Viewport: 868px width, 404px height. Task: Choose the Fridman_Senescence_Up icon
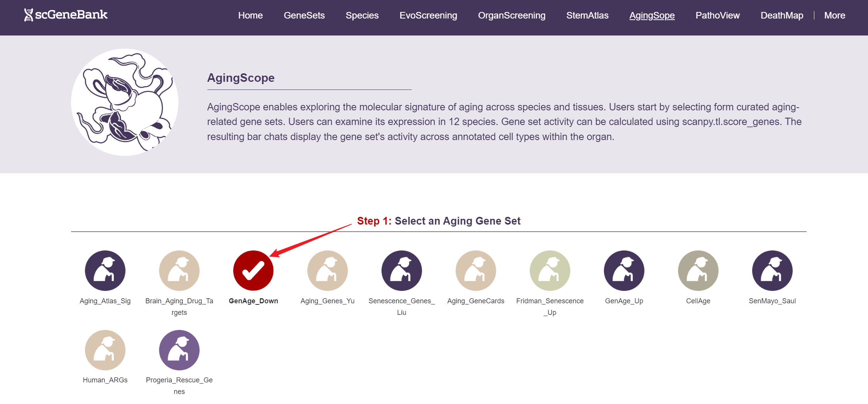tap(550, 270)
